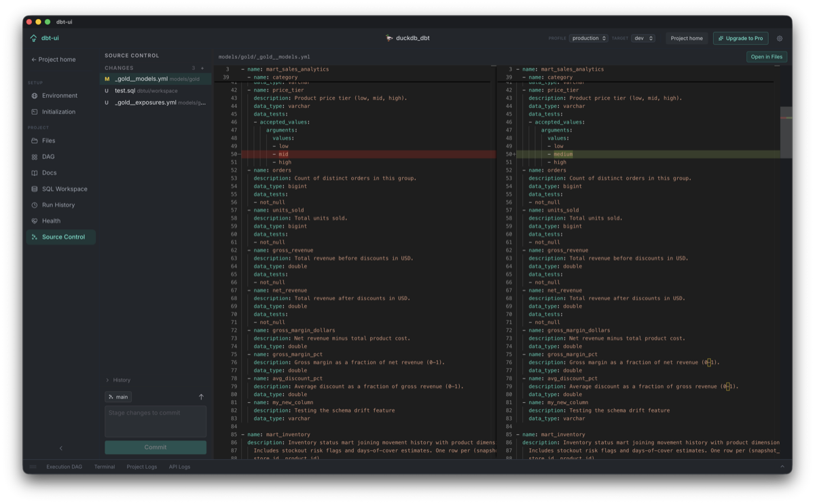
Task: Click the bottom panel expand chevron icon
Action: [x=782, y=467]
